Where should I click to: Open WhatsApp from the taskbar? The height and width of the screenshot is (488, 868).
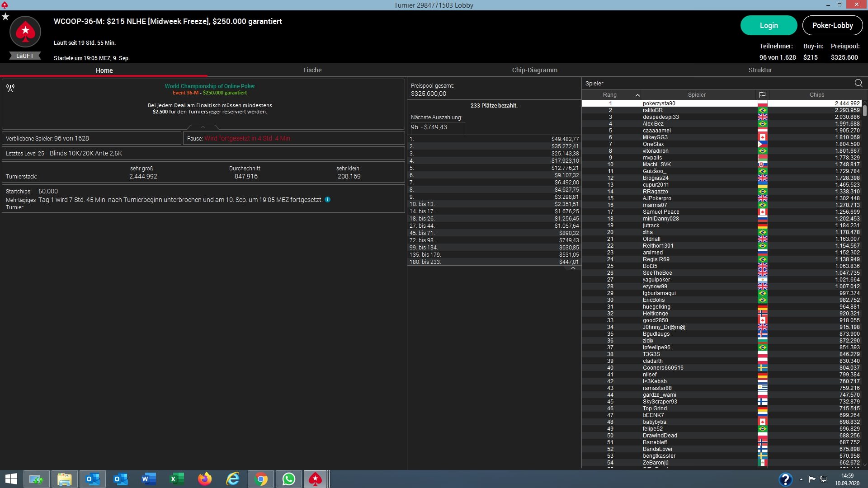pyautogui.click(x=288, y=479)
